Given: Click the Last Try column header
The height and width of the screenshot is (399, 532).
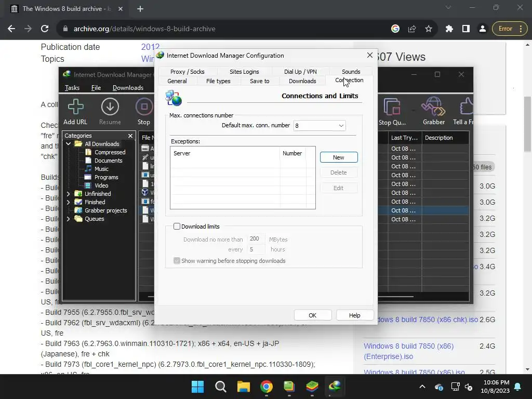Looking at the screenshot, I should 404,138.
